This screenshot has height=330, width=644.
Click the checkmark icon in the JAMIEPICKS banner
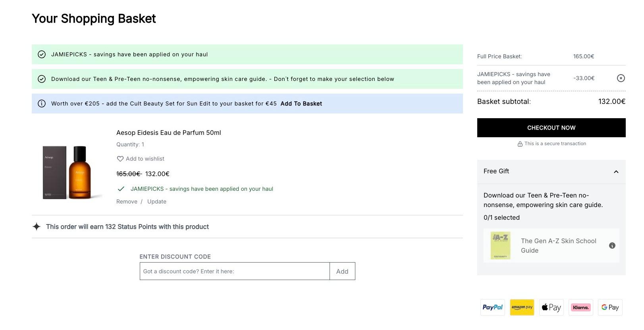click(x=42, y=54)
